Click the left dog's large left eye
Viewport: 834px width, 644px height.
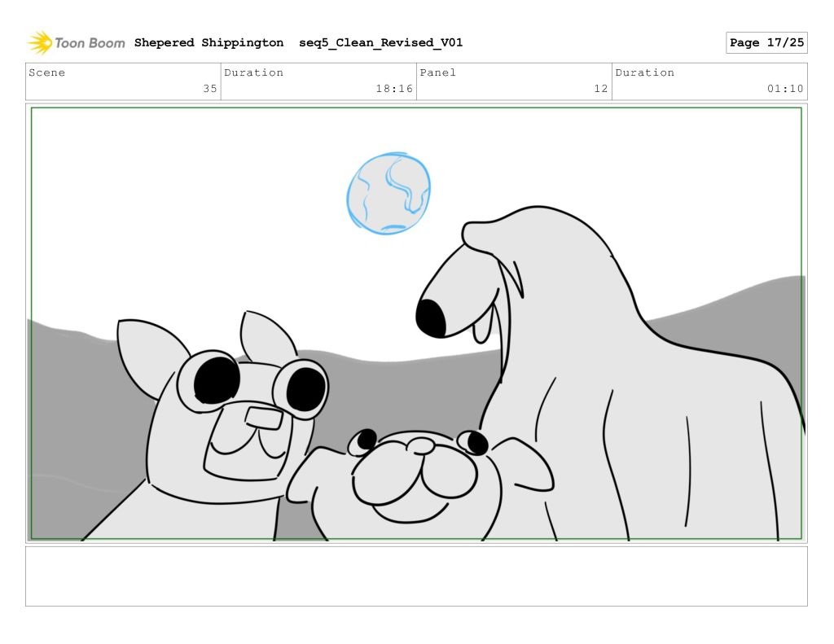click(217, 380)
